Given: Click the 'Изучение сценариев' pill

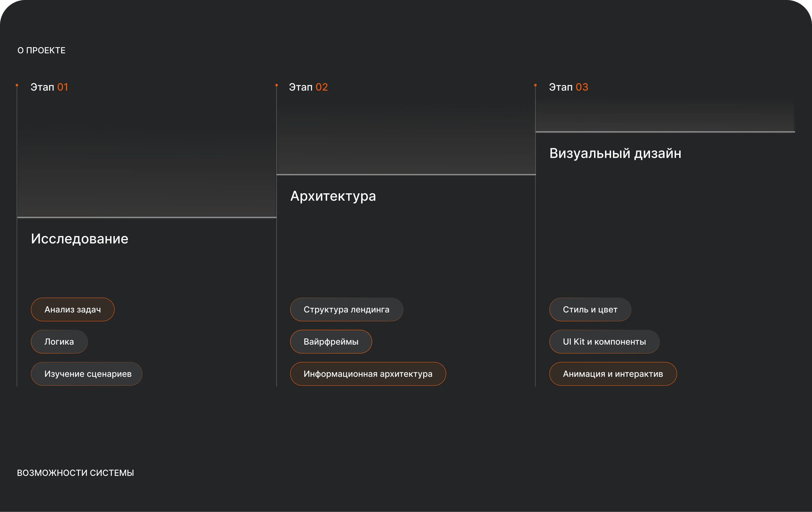Looking at the screenshot, I should point(86,374).
